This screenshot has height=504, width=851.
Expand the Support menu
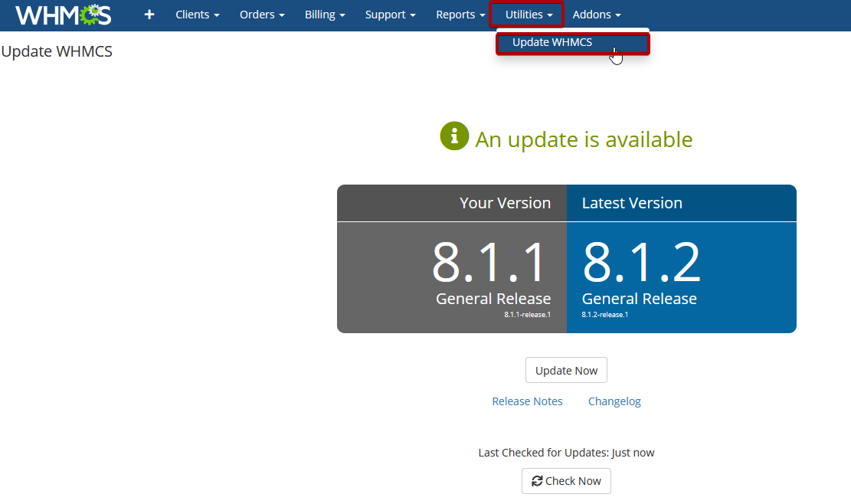(x=390, y=15)
